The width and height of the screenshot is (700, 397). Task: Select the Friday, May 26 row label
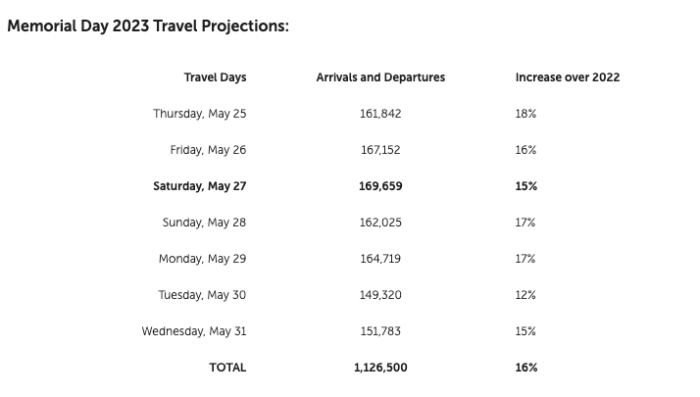(x=208, y=150)
